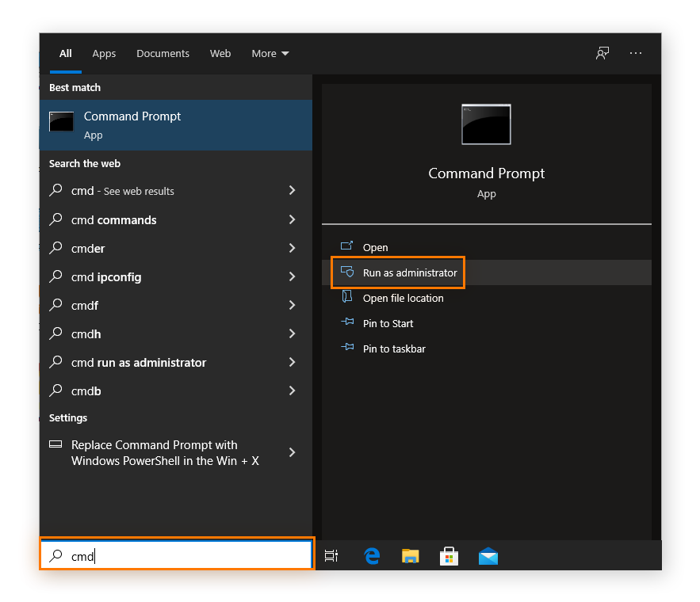
Task: Select Command Prompt best match text
Action: [x=132, y=116]
